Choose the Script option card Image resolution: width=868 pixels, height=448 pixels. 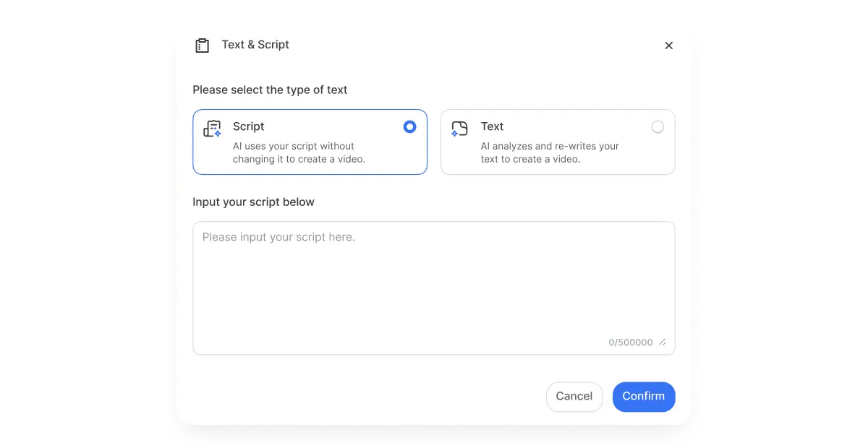(x=310, y=142)
